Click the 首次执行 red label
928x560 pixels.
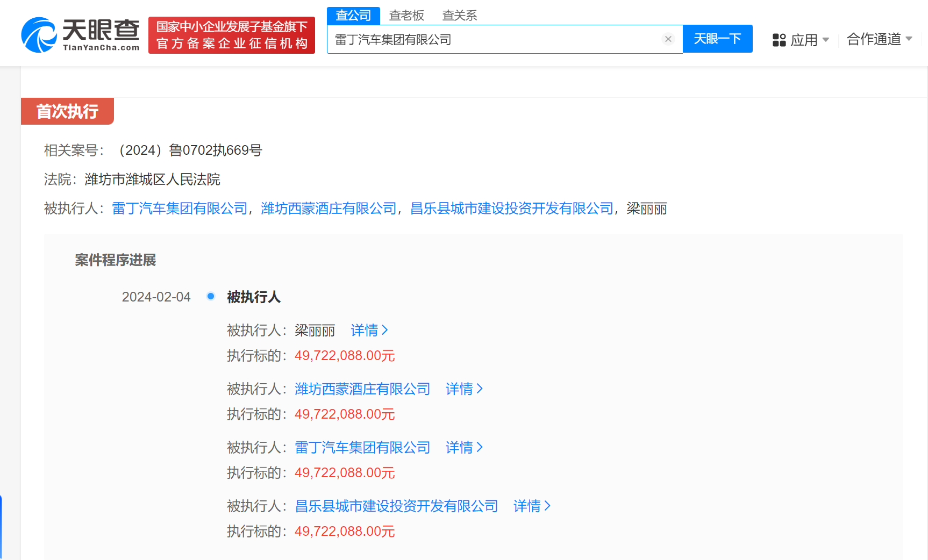click(x=67, y=111)
